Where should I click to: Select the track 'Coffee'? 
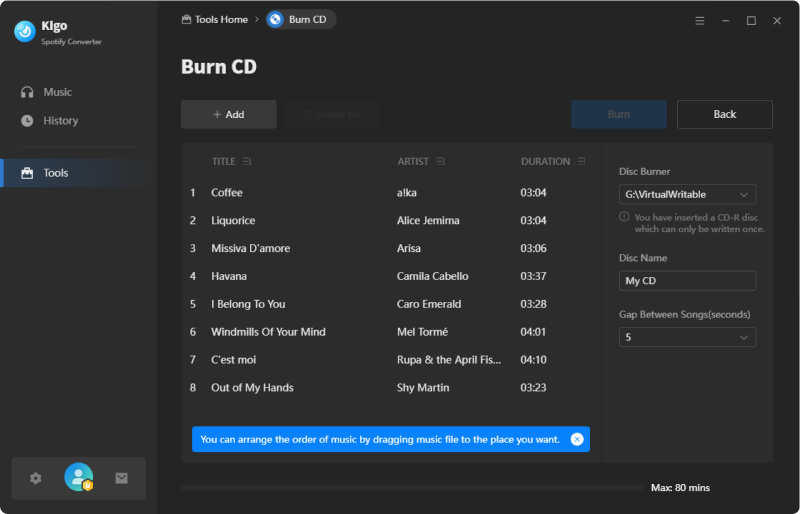tap(227, 192)
